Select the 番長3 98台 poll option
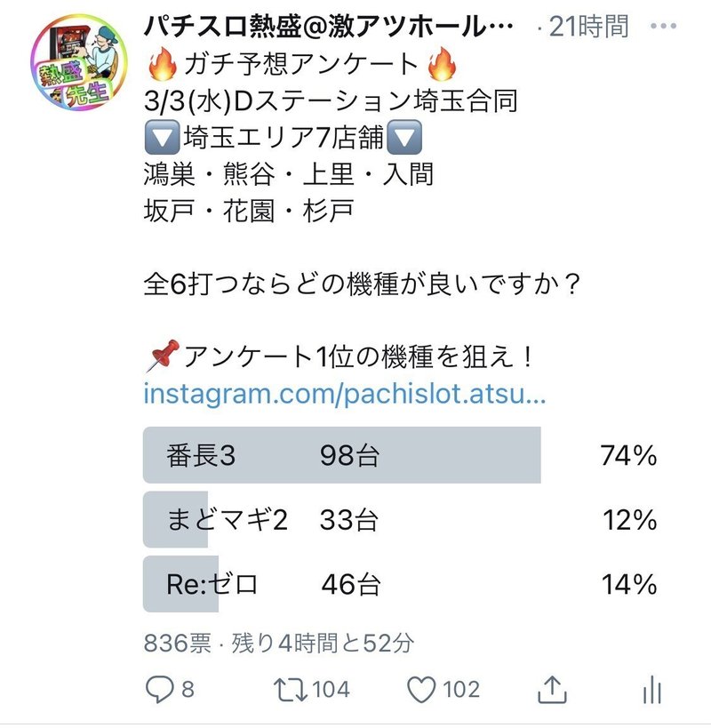Viewport: 711px width, 728px height. (341, 456)
